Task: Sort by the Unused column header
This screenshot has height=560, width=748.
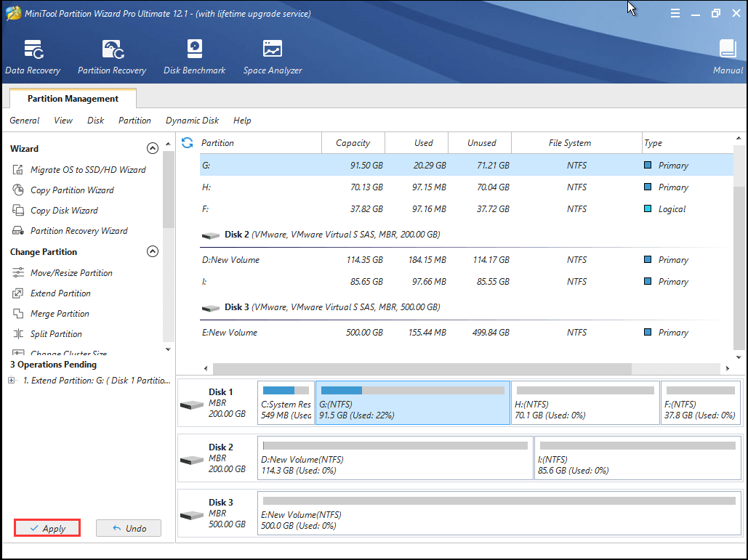Action: (x=480, y=143)
